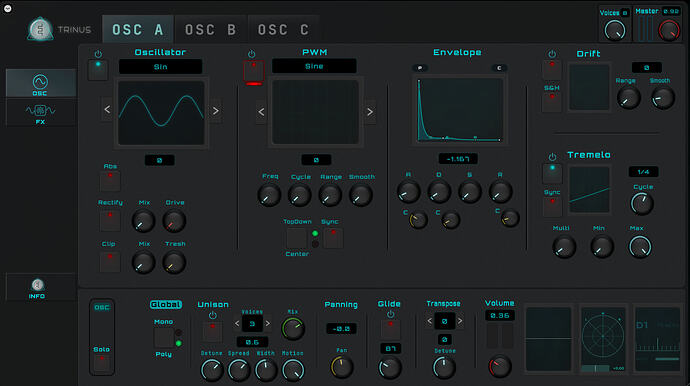Viewport: 690px width, 386px height.
Task: Select next PWM shape arrow
Action: (370, 112)
